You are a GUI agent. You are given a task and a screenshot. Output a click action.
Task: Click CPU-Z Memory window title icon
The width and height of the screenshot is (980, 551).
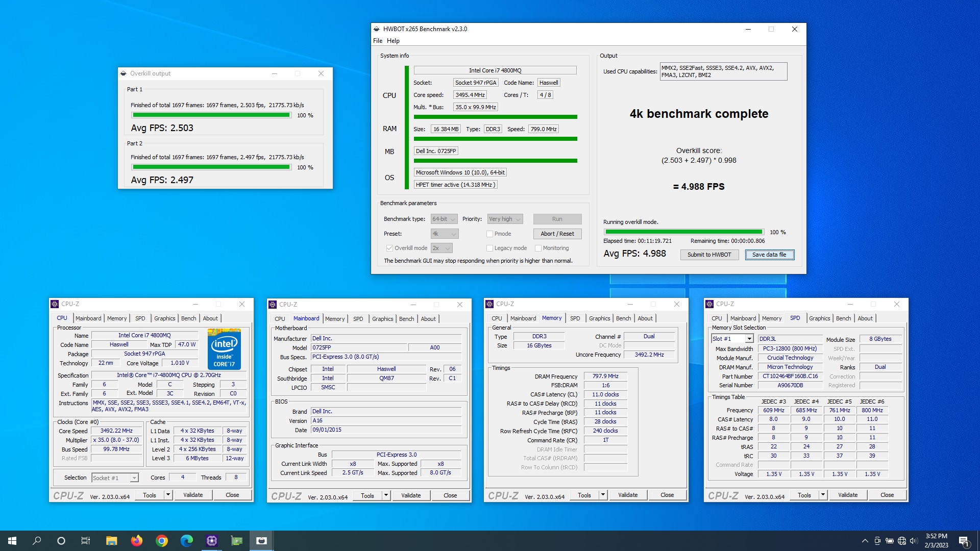coord(489,304)
